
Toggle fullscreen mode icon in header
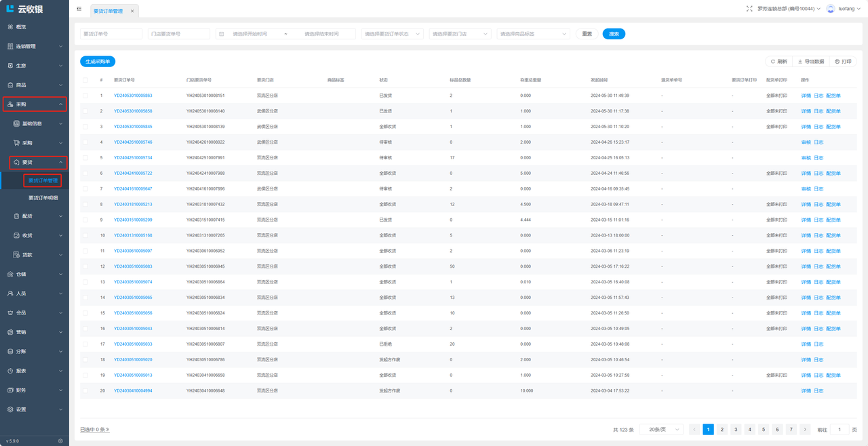click(x=749, y=9)
